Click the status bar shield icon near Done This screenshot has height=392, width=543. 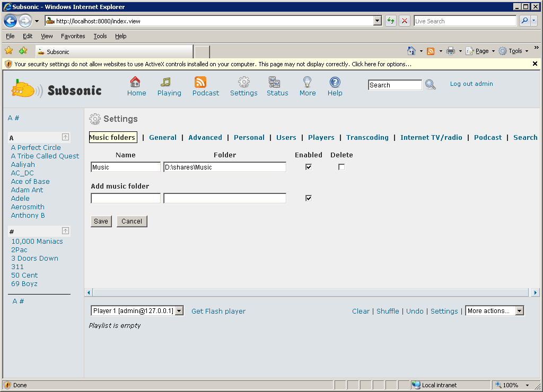[x=7, y=385]
